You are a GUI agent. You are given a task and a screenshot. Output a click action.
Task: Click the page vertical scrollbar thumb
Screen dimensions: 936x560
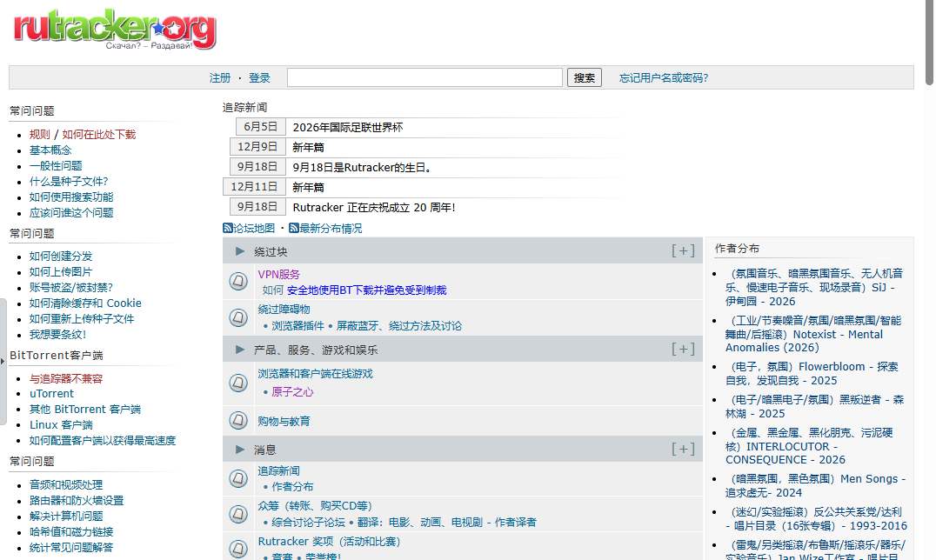point(929,43)
